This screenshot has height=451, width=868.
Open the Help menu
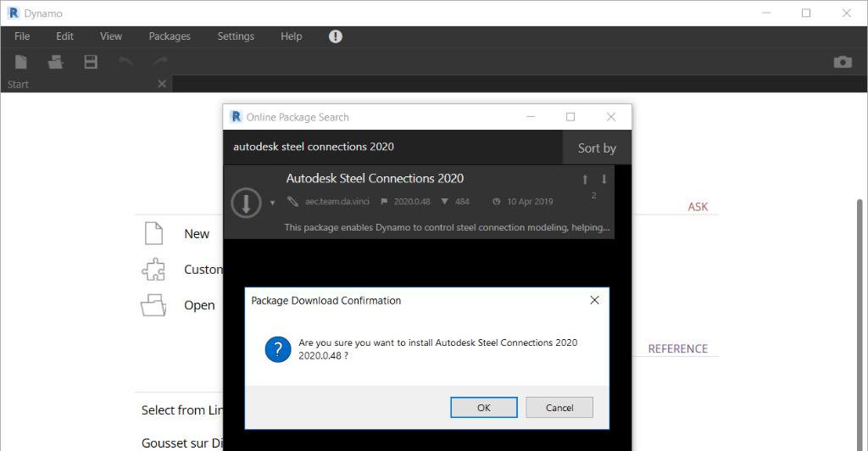[292, 36]
